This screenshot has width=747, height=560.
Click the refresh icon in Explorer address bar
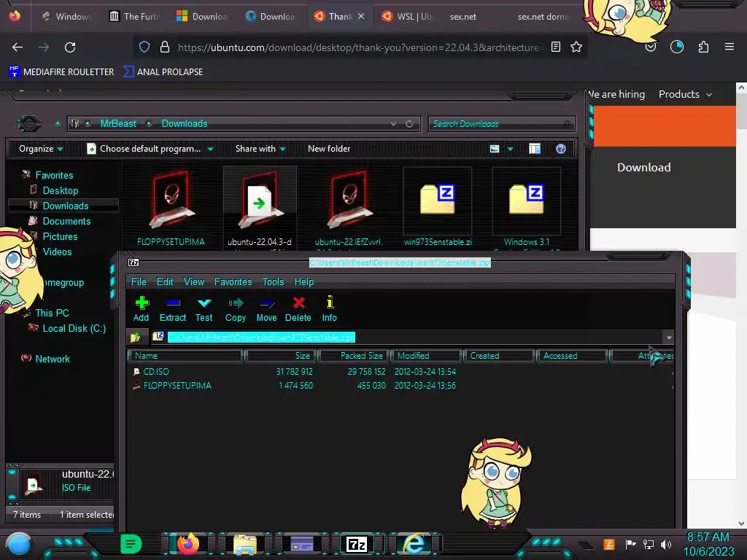(x=409, y=124)
